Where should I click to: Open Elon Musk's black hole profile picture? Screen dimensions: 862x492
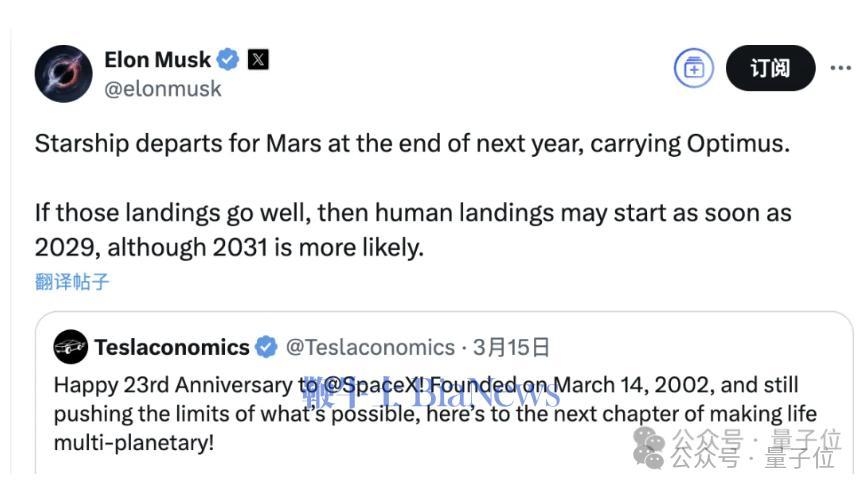(64, 74)
